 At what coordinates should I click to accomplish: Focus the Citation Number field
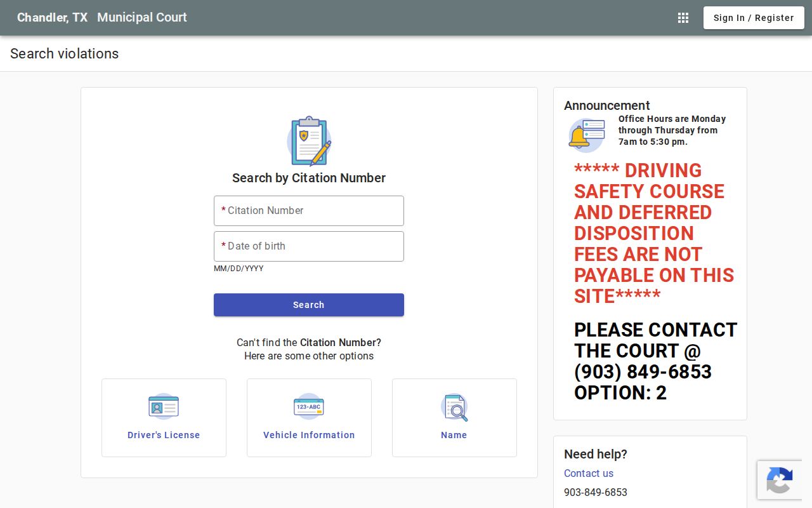309,211
